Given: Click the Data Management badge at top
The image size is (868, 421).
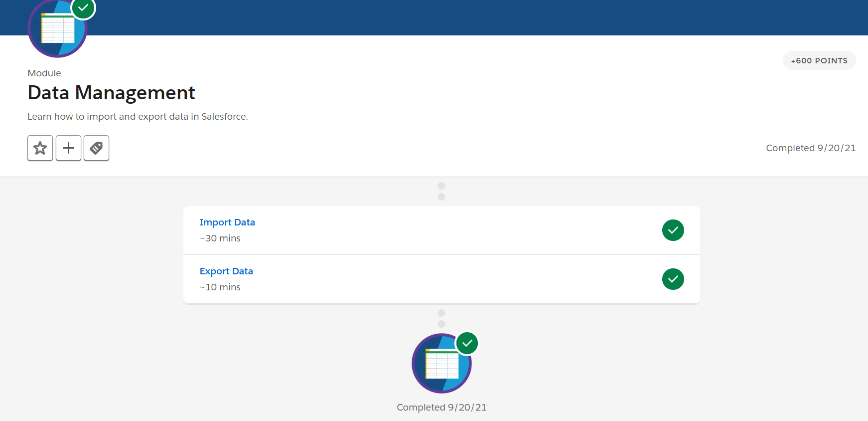Looking at the screenshot, I should click(x=58, y=28).
